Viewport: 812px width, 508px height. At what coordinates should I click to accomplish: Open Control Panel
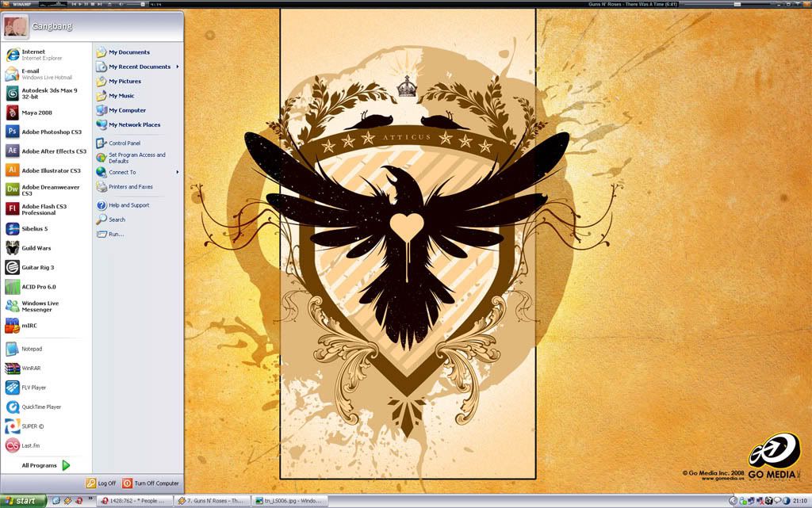click(x=138, y=143)
